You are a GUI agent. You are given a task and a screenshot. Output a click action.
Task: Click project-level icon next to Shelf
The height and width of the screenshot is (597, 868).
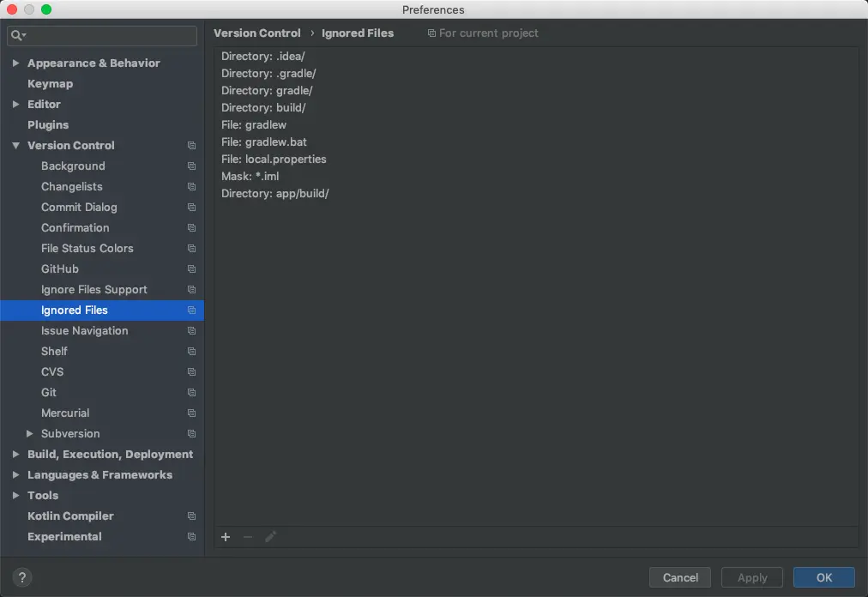tap(191, 351)
